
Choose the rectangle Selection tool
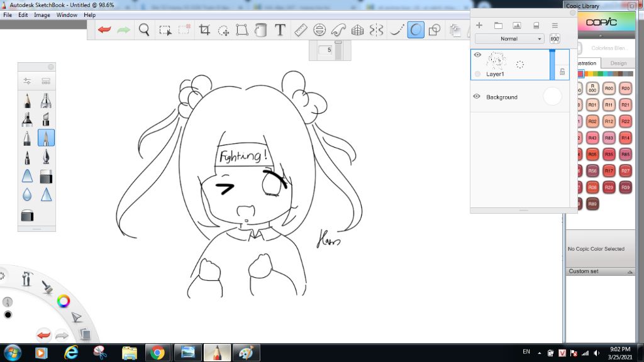(165, 30)
